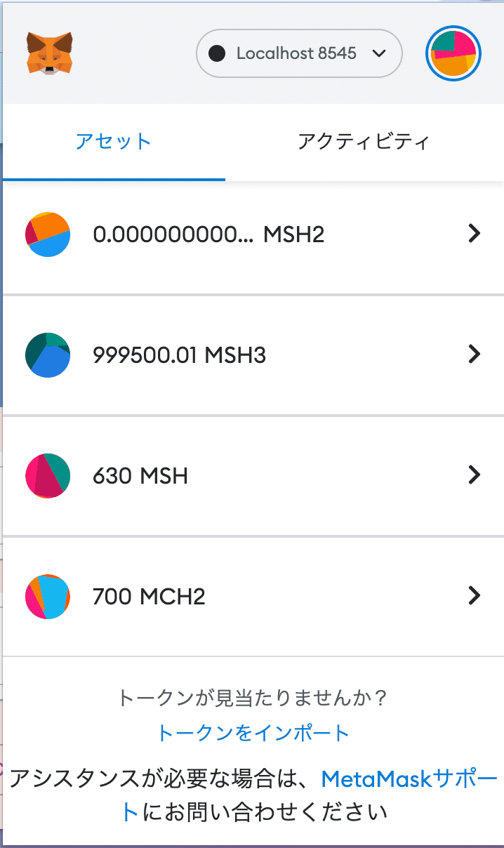Click the MCH2 token identicon

48,596
